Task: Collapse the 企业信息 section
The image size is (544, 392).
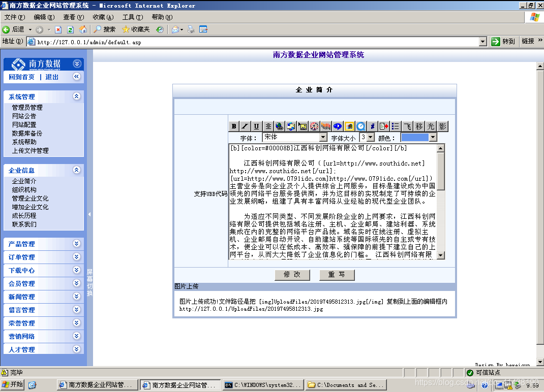Action: tap(77, 170)
